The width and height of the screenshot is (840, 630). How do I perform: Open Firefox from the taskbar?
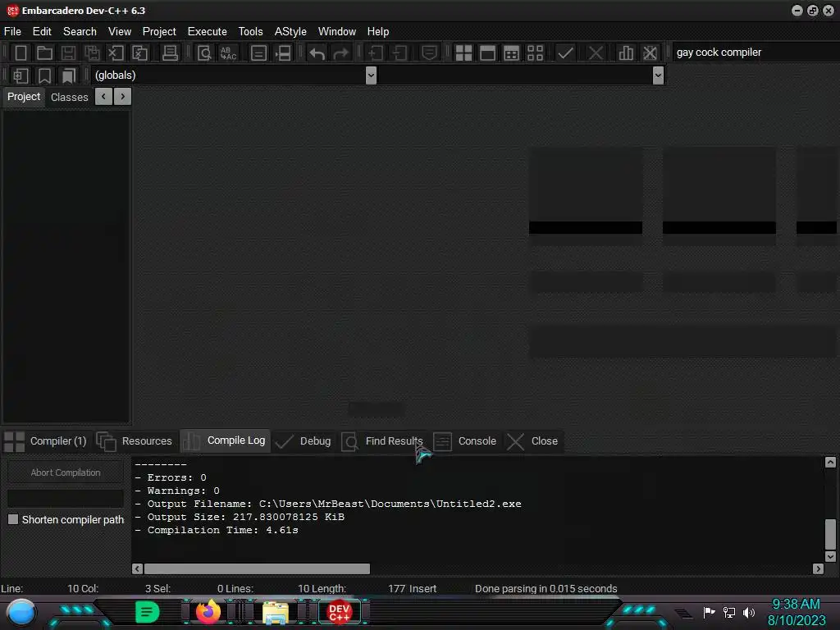click(x=208, y=612)
